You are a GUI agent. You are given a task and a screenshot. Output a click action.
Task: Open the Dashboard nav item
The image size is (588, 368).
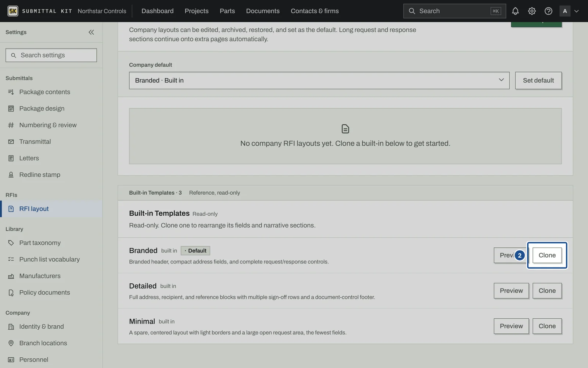157,11
